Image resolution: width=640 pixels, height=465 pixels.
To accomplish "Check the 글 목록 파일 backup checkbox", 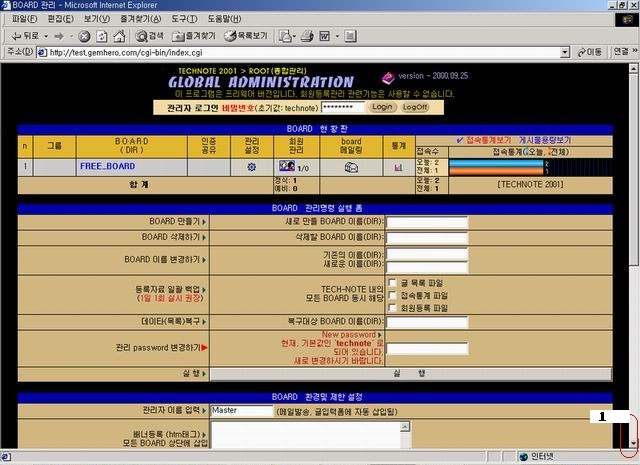I will click(393, 283).
